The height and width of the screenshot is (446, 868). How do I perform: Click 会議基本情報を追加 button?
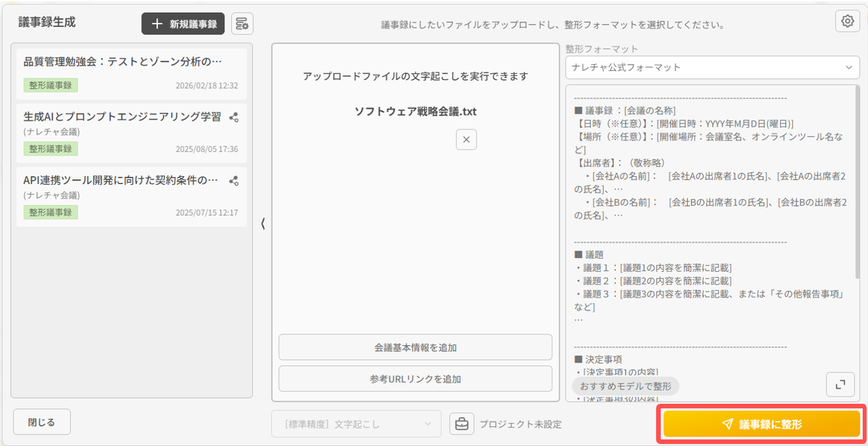(x=415, y=347)
